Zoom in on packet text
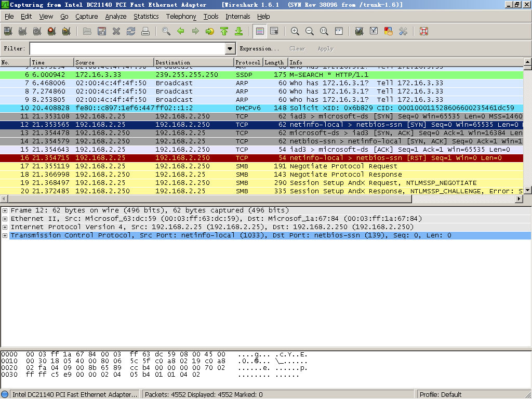The image size is (532, 399). pos(295,31)
